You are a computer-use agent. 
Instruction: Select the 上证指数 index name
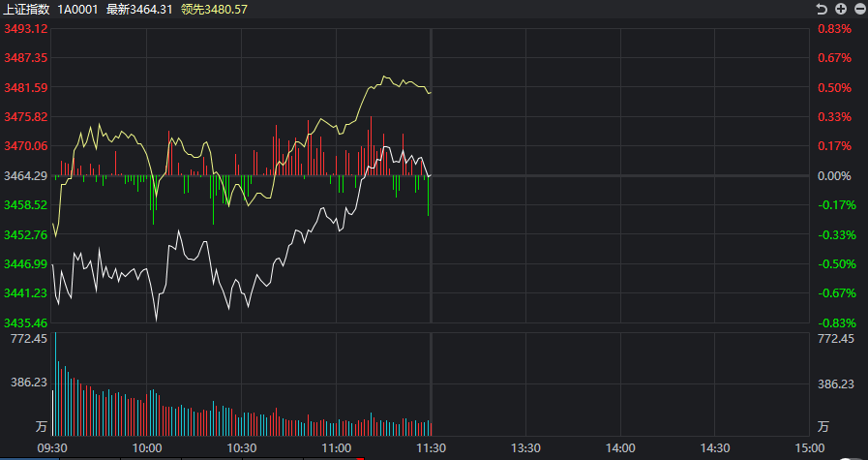26,9
